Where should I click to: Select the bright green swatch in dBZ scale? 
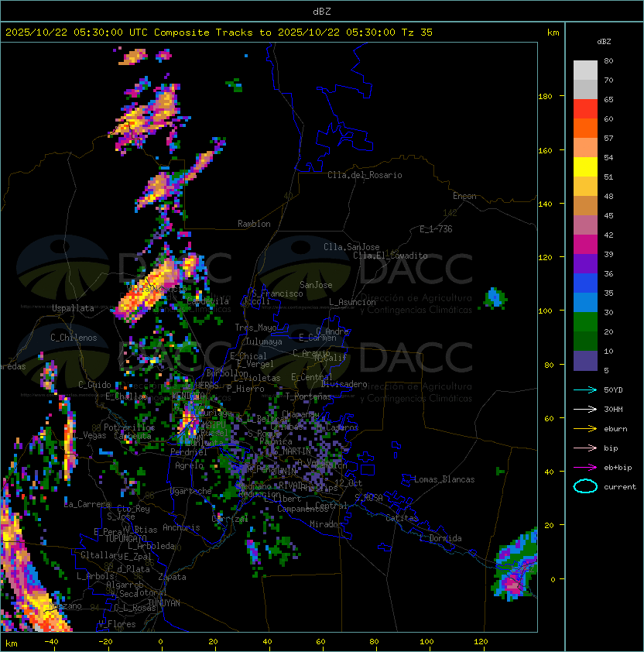tap(585, 322)
